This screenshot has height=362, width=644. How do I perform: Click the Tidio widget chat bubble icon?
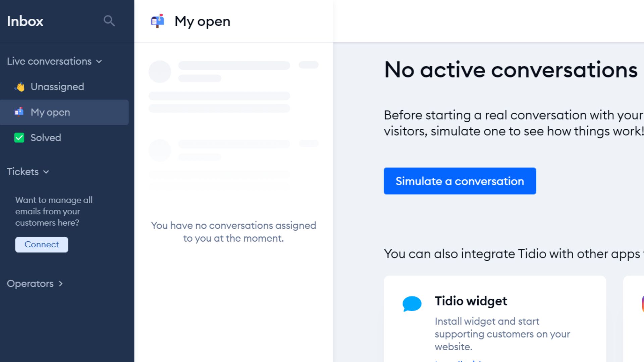click(412, 304)
